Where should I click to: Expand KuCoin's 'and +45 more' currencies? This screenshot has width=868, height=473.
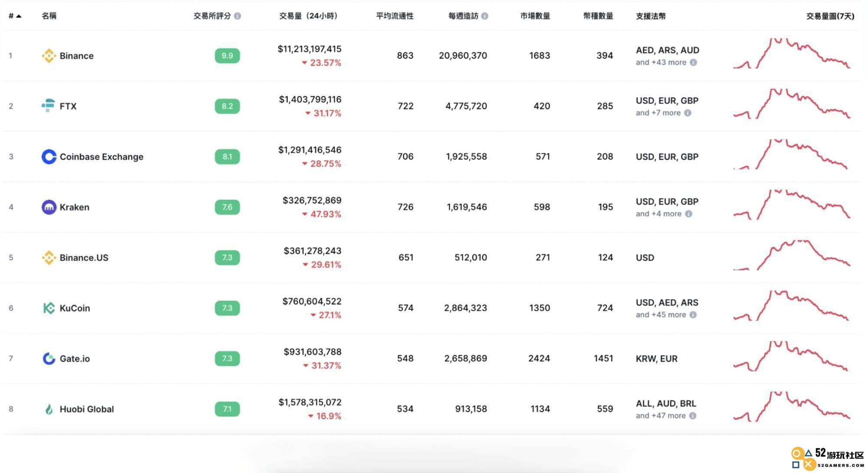click(x=661, y=314)
